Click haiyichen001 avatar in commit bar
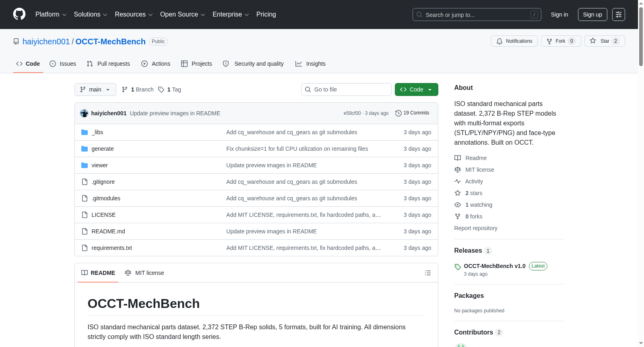The height and width of the screenshot is (347, 644). (x=84, y=113)
